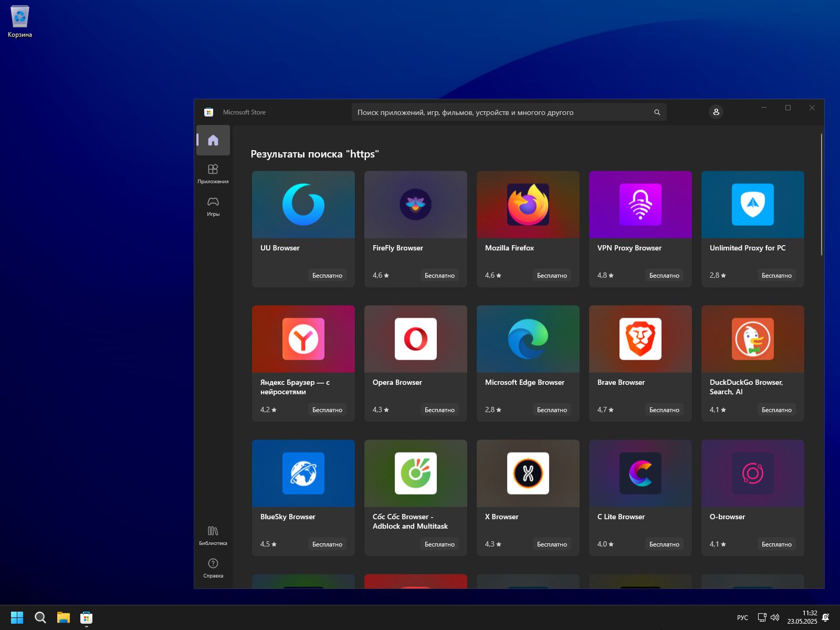
Task: Click the 'Яндекс Браузер — с нейросетями' title
Action: click(295, 387)
